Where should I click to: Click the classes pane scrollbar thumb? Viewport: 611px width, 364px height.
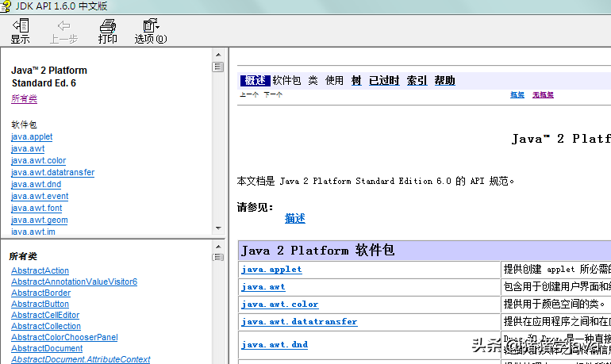click(218, 257)
